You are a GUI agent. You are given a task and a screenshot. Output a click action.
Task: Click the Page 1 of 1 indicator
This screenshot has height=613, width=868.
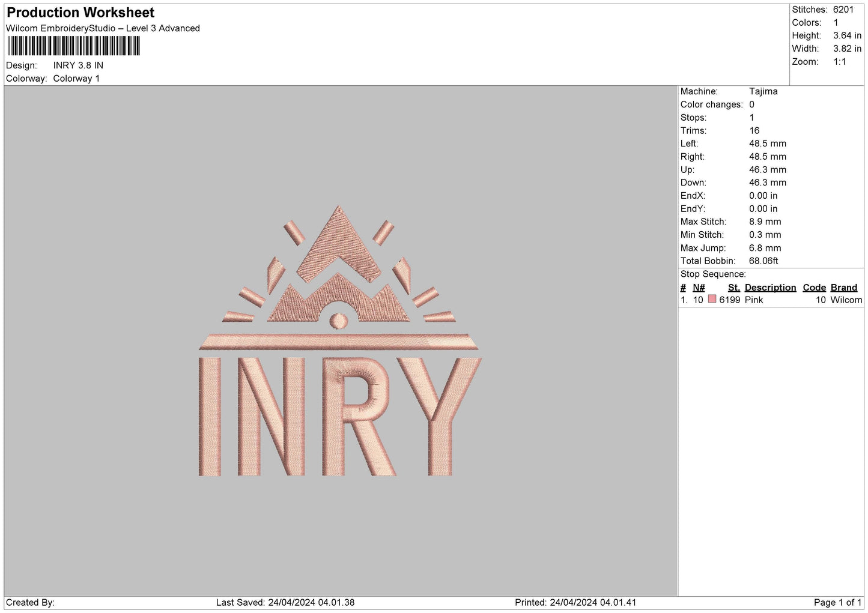[x=837, y=602]
